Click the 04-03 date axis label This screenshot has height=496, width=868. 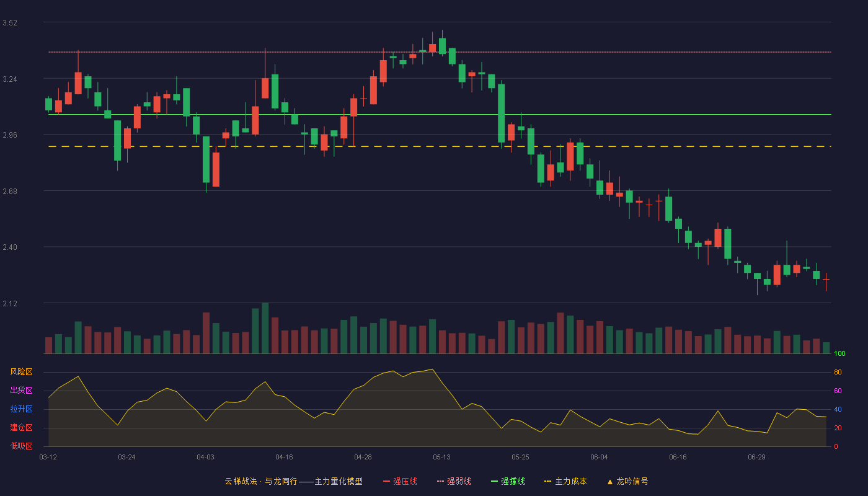click(205, 457)
